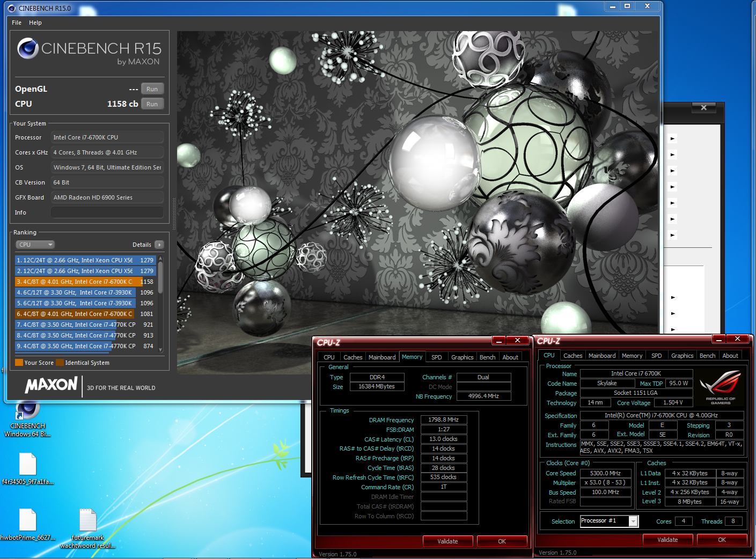Viewport: 756px width, 559px height.
Task: Select ranking row 9 i7-4770K score 874
Action: 85,346
